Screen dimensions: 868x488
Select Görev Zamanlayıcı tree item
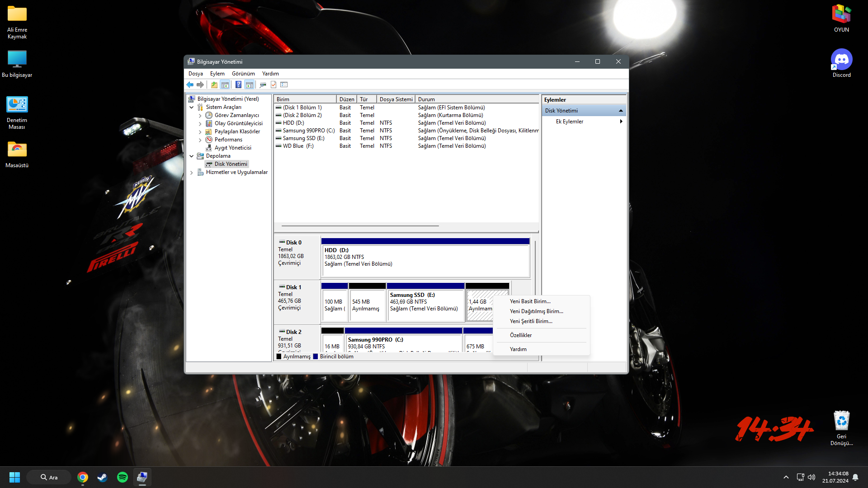pos(236,115)
